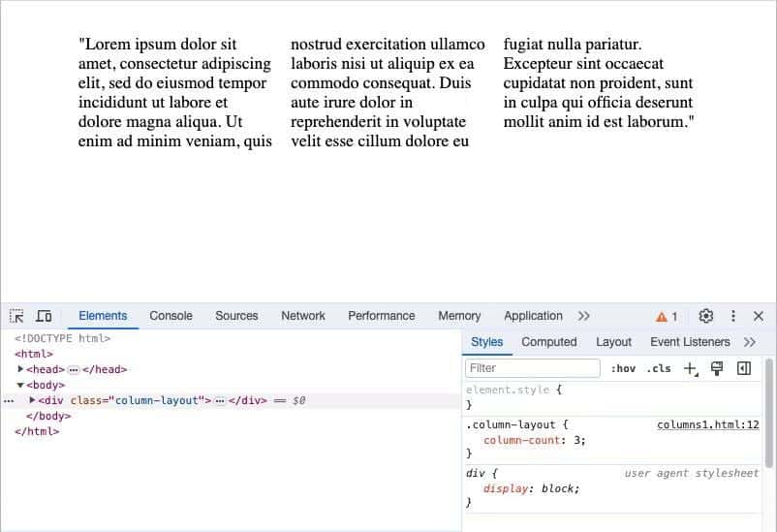Click the column-count property name
Image resolution: width=777 pixels, height=532 pixels.
(x=522, y=440)
